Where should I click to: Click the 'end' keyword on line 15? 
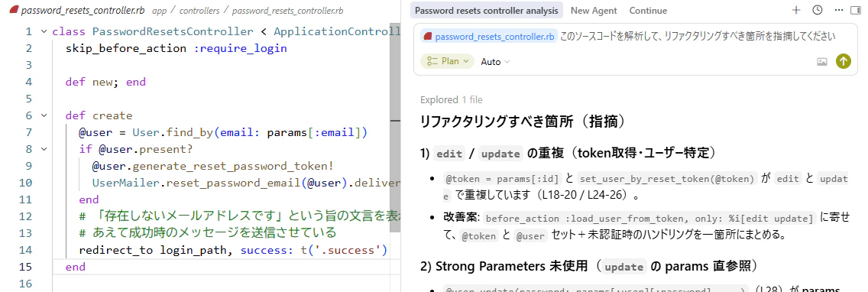(x=76, y=267)
